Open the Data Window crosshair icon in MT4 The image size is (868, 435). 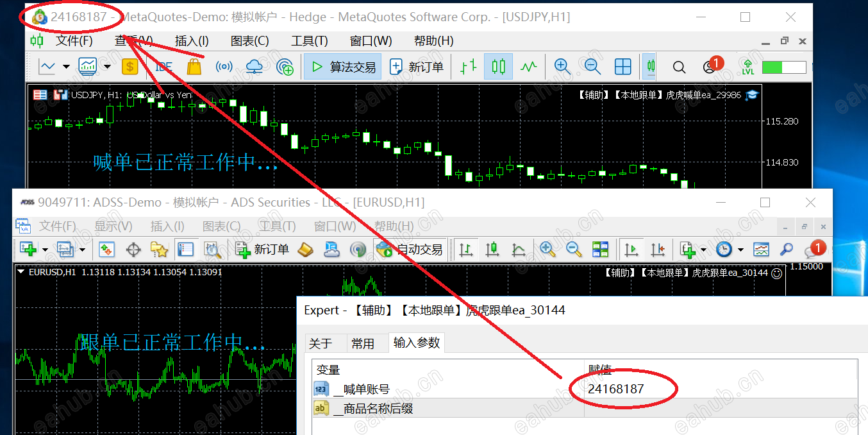(x=133, y=249)
